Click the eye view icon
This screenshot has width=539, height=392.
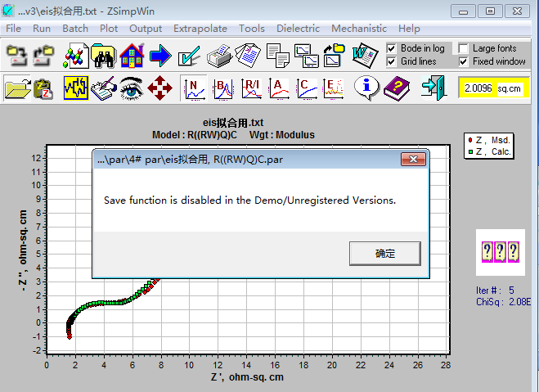[132, 88]
